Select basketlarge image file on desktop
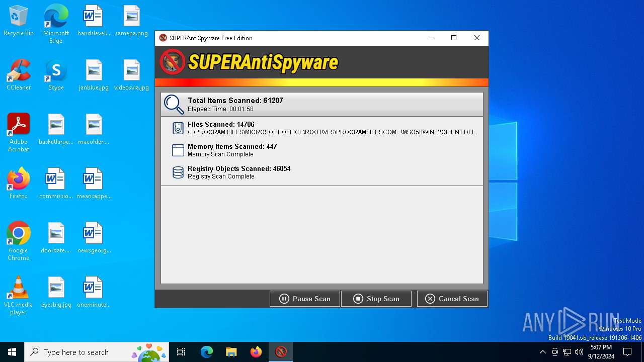Screen dimensions: 644x362 56,130
